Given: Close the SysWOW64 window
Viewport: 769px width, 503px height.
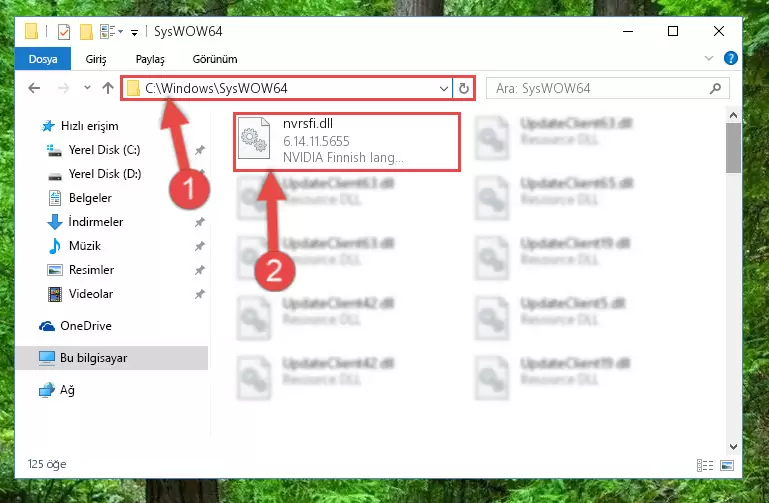Looking at the screenshot, I should (x=718, y=31).
